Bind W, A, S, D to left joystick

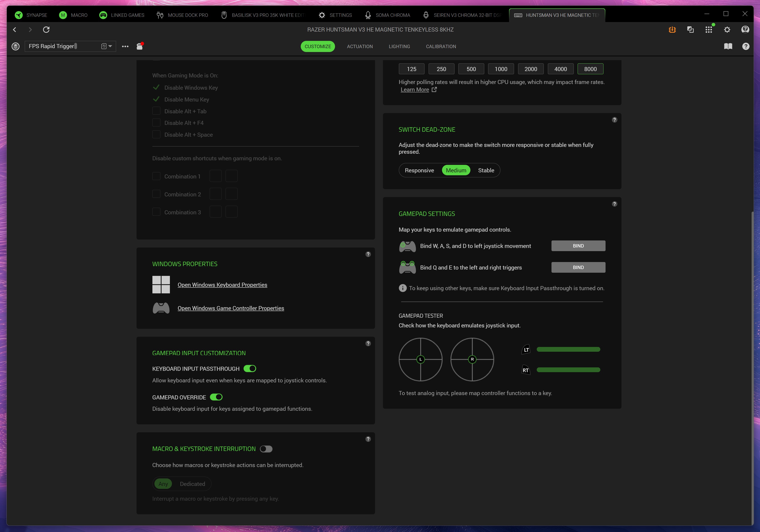point(578,246)
